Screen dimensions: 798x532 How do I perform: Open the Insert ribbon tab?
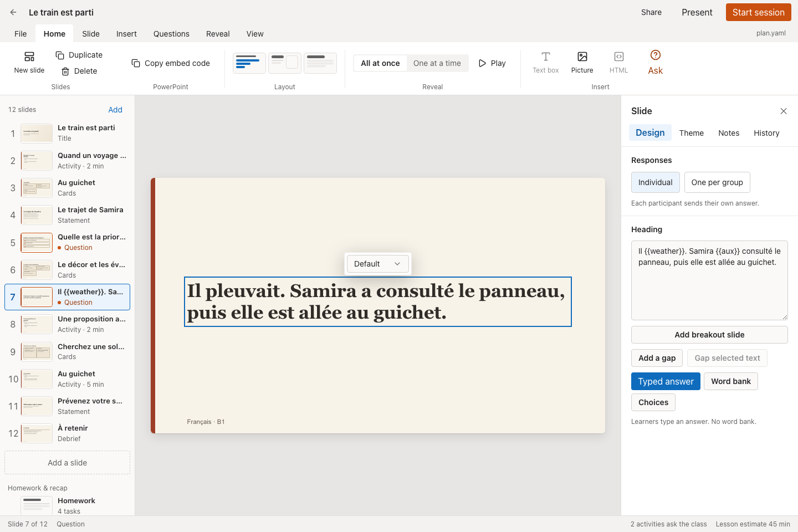click(x=126, y=34)
